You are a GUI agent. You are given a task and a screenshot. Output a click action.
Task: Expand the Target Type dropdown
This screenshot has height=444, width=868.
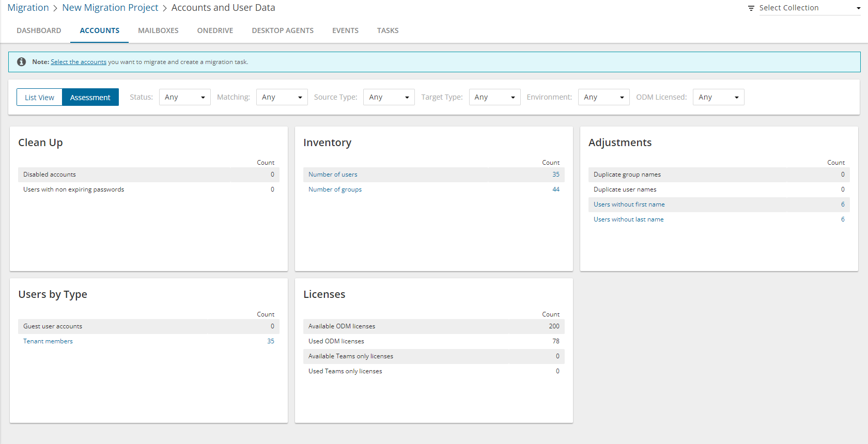click(494, 97)
